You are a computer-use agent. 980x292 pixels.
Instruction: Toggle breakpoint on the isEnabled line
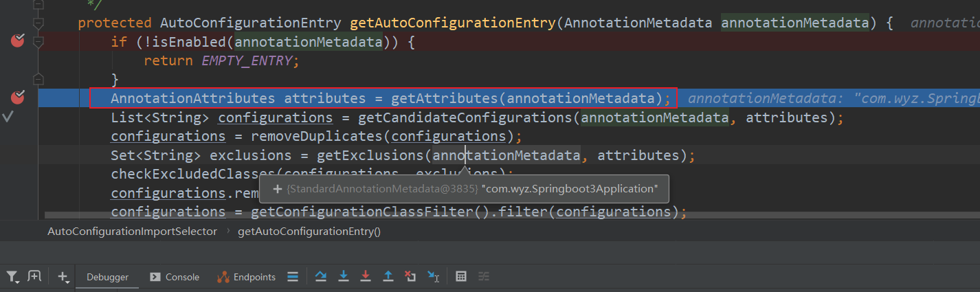(17, 42)
